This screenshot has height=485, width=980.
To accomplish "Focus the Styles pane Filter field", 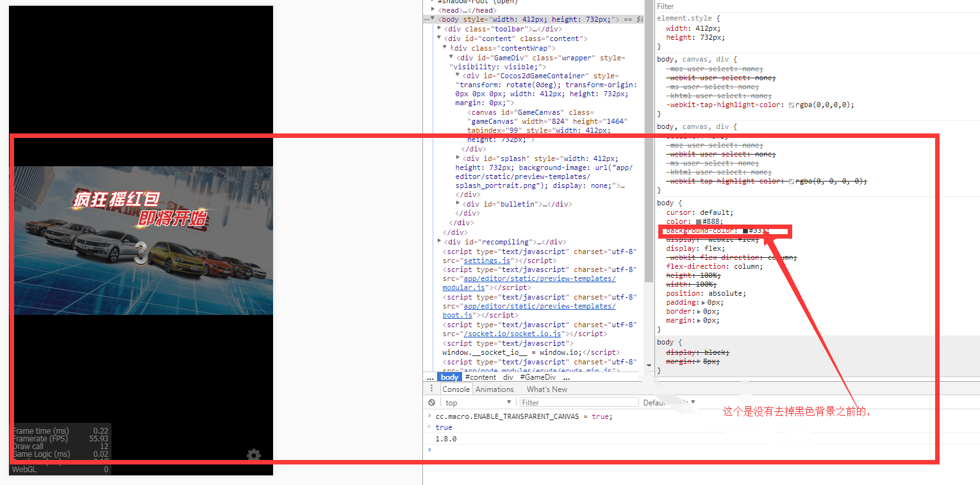I will [x=818, y=6].
